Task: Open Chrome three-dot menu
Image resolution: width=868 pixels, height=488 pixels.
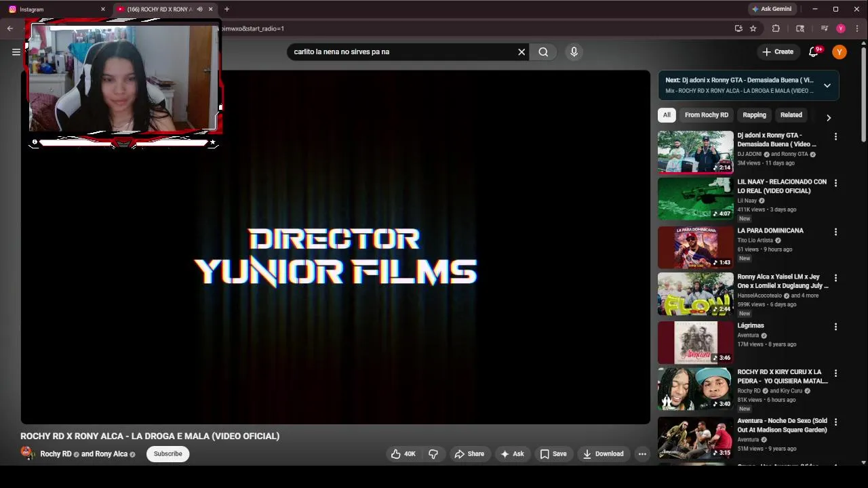Action: point(857,28)
